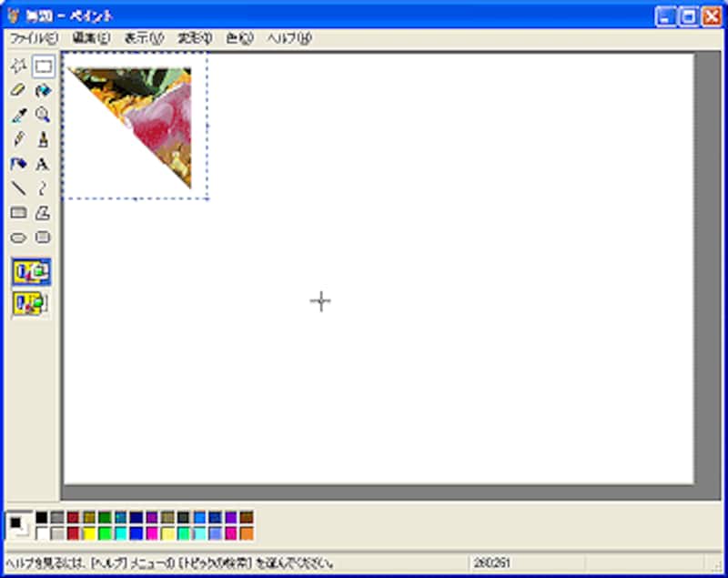Image resolution: width=728 pixels, height=578 pixels.
Task: Choose the orange color swatch
Action: click(x=247, y=533)
